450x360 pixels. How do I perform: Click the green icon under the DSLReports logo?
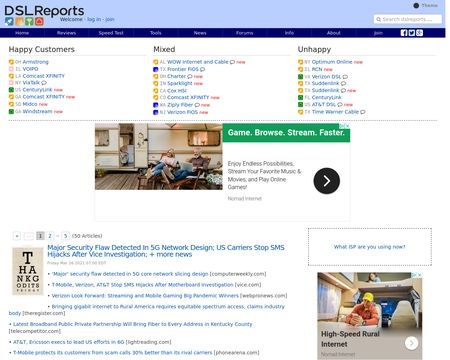tap(29, 22)
